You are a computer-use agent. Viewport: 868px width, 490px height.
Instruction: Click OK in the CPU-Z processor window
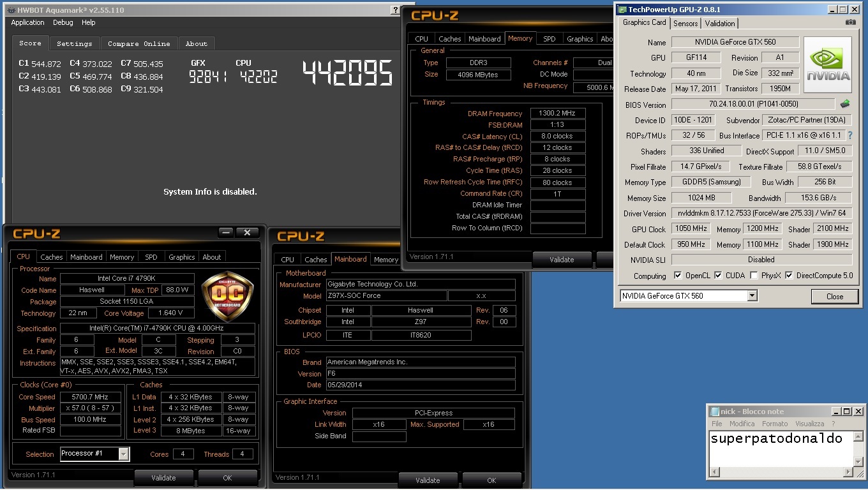coord(227,478)
